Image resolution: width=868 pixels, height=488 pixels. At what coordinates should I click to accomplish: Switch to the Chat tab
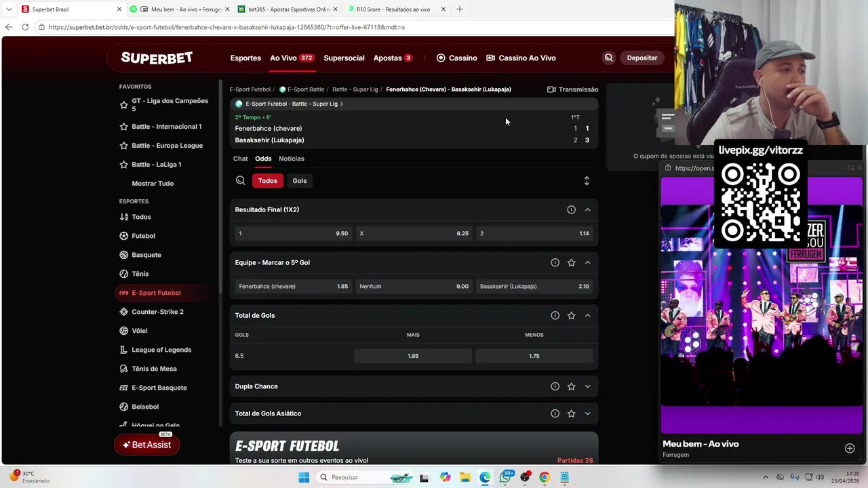click(x=241, y=159)
